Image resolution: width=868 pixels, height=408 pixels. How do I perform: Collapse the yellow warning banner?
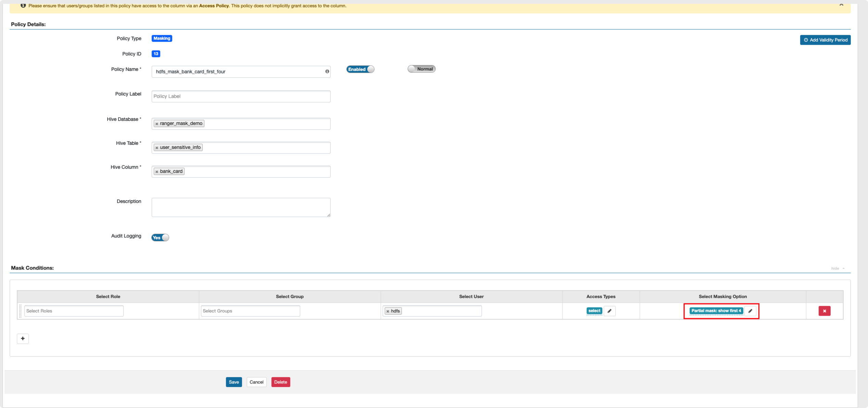pos(841,5)
